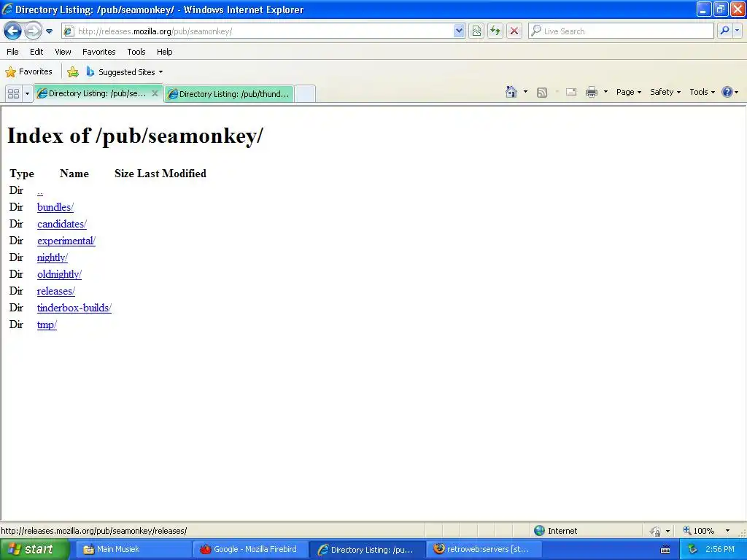Open the releases/ directory link
Viewport: 747px width, 560px height.
click(x=55, y=291)
